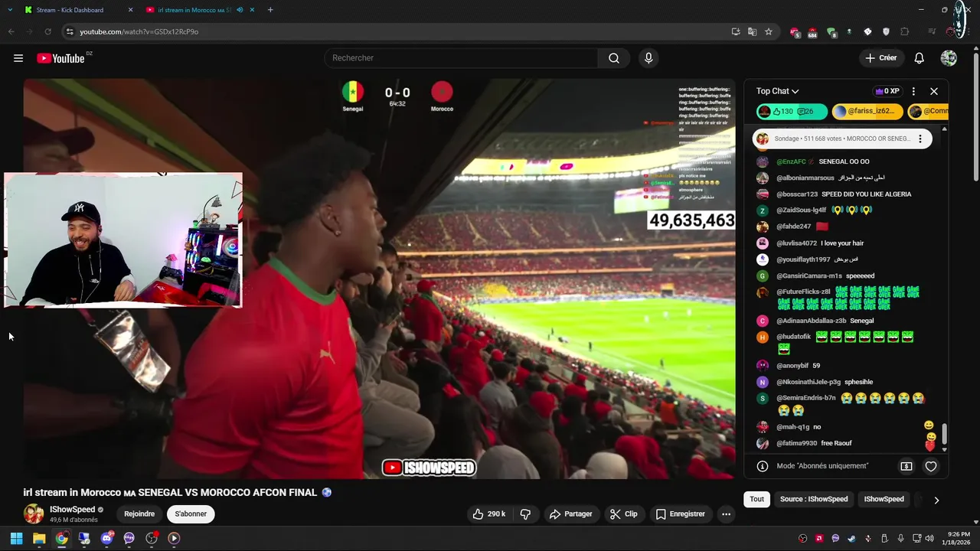Click chat message from @bosscar123
Screen dimensions: 980x551
point(843,194)
